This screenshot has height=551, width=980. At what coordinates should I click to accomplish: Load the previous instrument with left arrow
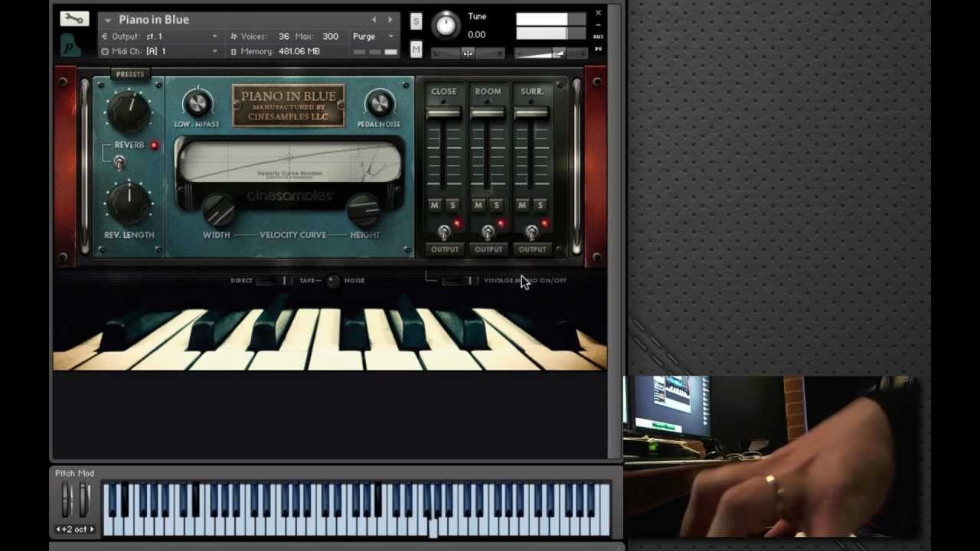(x=374, y=20)
